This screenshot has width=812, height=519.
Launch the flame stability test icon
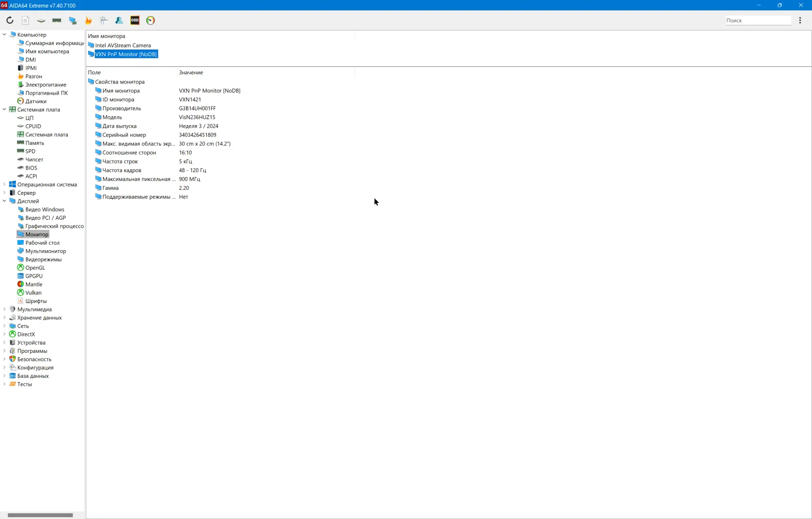[x=88, y=20]
